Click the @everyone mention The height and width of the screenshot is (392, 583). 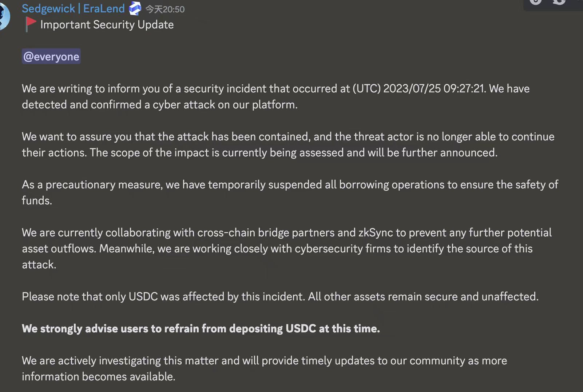[x=51, y=56]
